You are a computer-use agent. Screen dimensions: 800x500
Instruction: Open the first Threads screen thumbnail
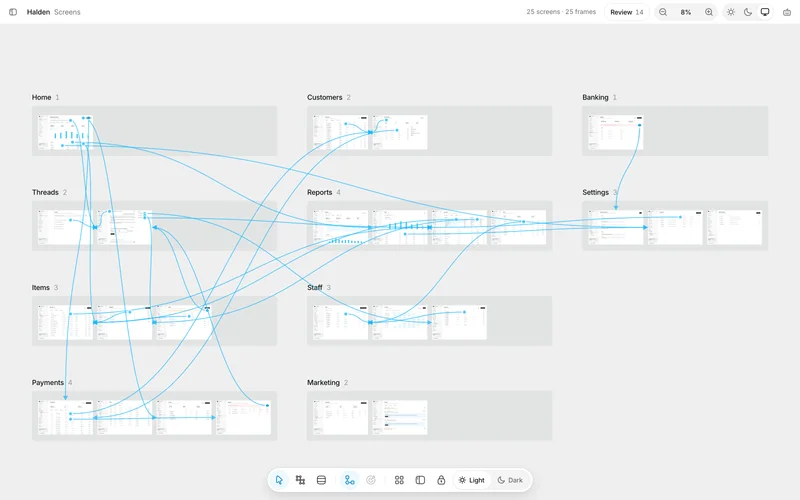(65, 227)
